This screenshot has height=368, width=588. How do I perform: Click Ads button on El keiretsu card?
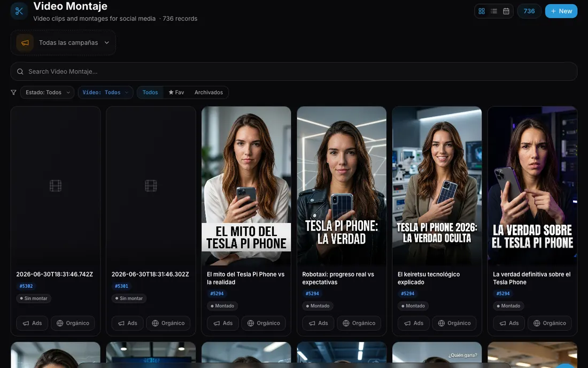click(x=414, y=323)
